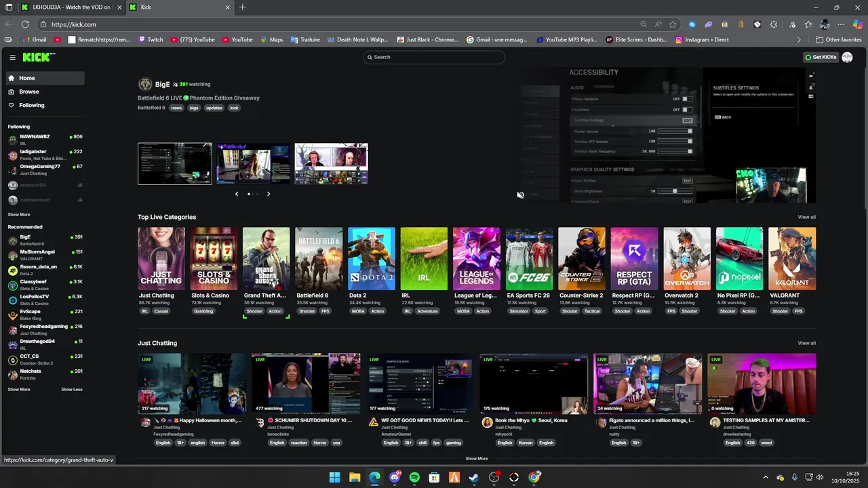Load more streams with Show More
The image size is (868, 488).
[477, 459]
